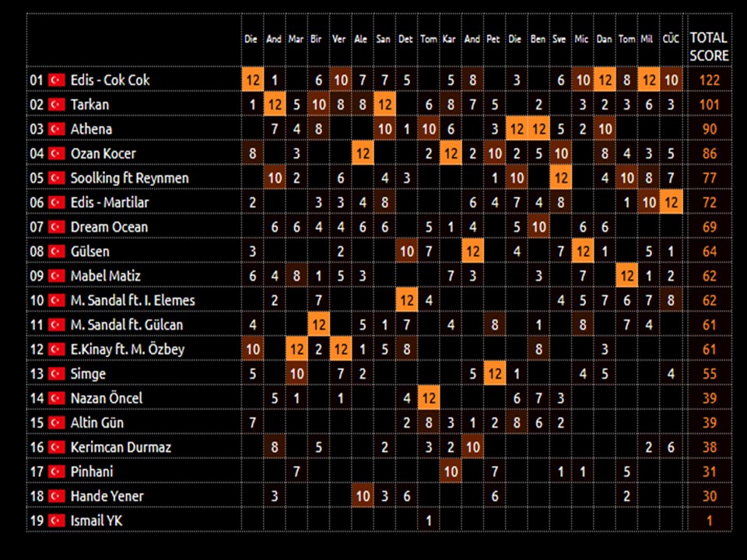
Task: Click the flag in the Mabel Matiz row
Action: click(x=57, y=275)
